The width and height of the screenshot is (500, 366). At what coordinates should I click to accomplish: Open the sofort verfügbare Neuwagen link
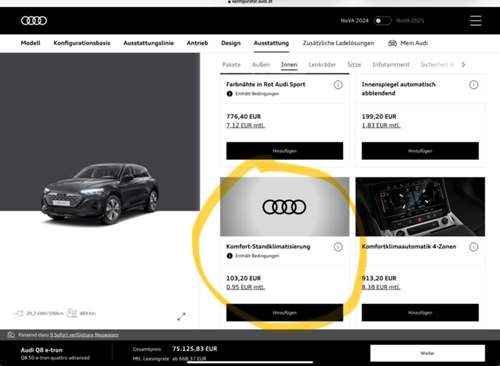[x=84, y=335]
